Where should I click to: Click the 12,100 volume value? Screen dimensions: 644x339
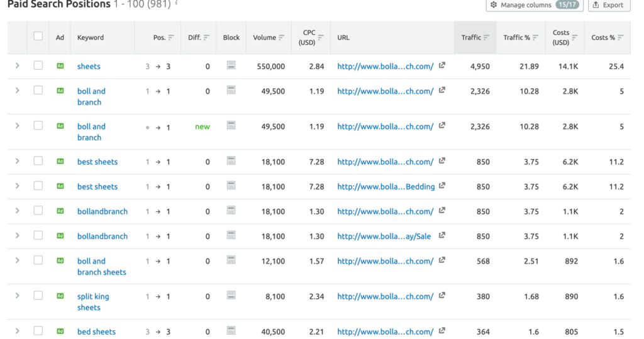click(273, 261)
